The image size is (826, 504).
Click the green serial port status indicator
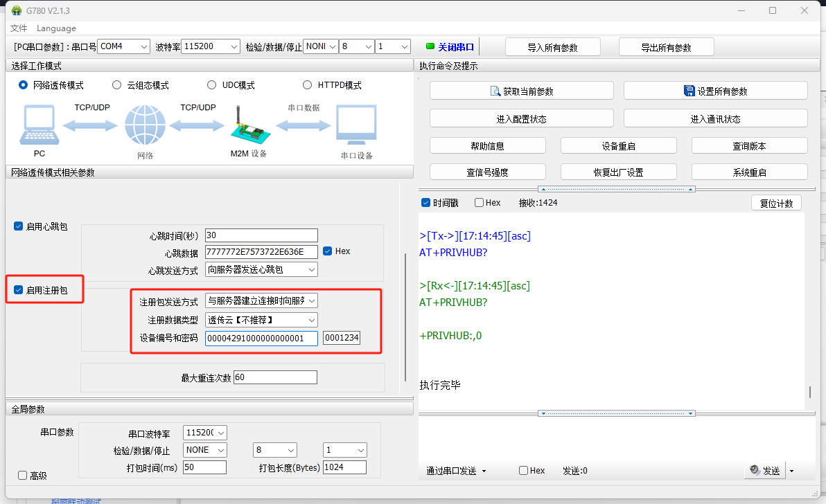(430, 46)
